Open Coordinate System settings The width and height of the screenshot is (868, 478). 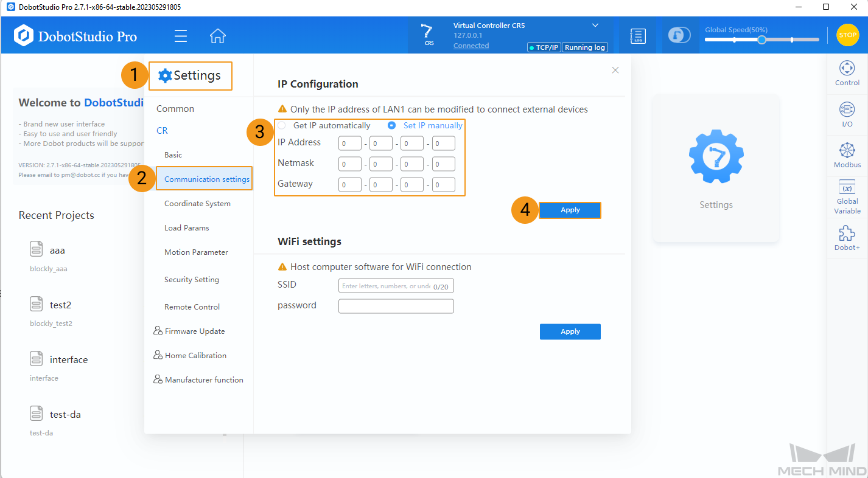[x=197, y=204]
